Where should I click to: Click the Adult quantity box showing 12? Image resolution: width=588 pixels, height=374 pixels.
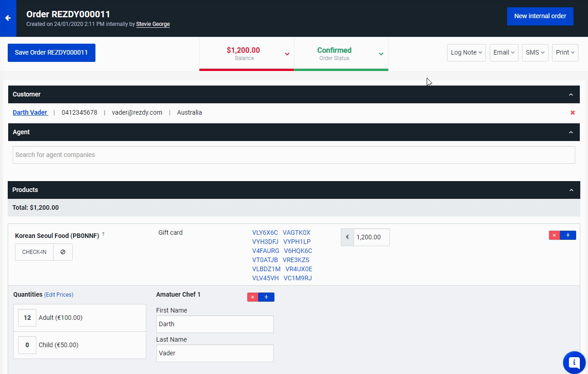(27, 318)
